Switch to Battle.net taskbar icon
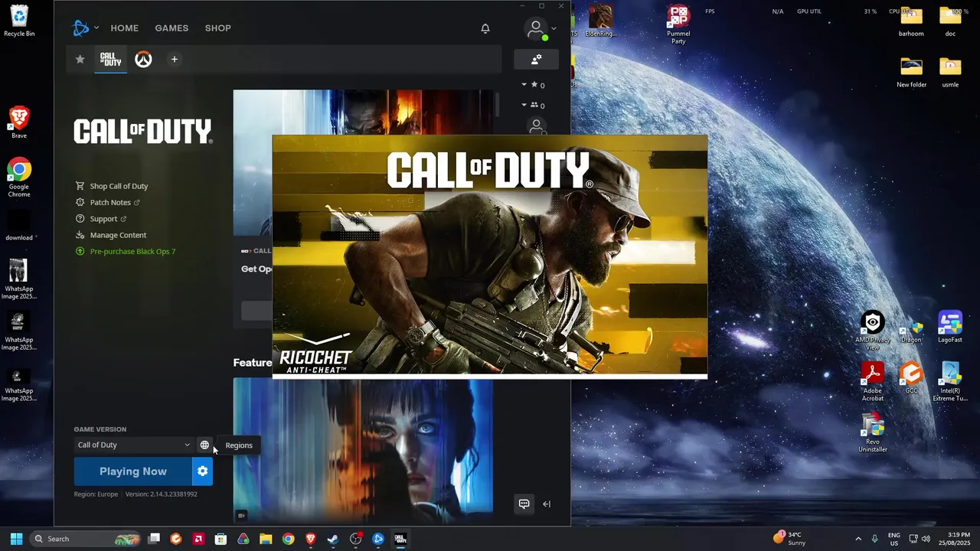Screen dimensions: 980x551 pyautogui.click(x=377, y=539)
